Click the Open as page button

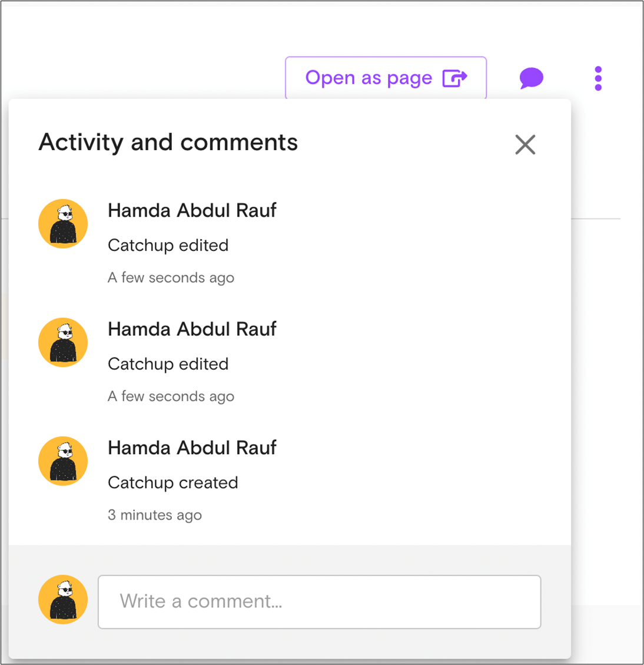tap(386, 78)
